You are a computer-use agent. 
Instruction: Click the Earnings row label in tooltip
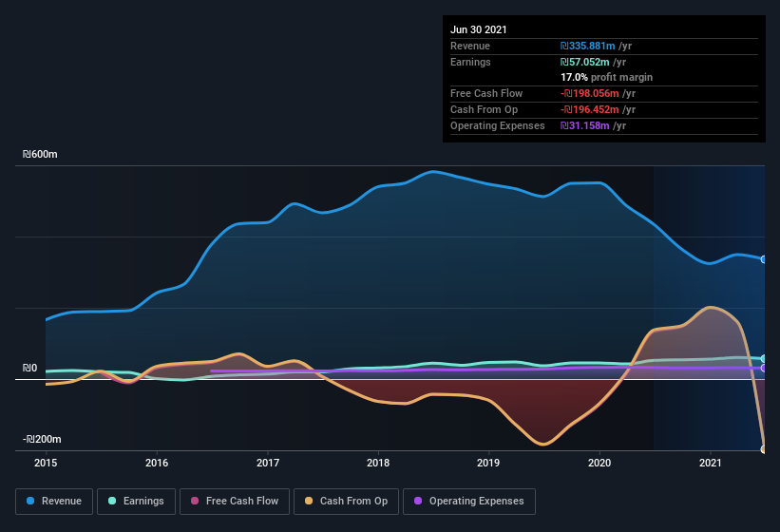click(x=470, y=62)
